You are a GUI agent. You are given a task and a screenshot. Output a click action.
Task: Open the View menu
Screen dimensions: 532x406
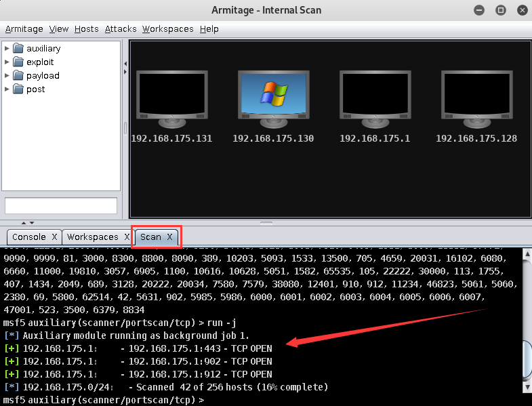pos(59,29)
